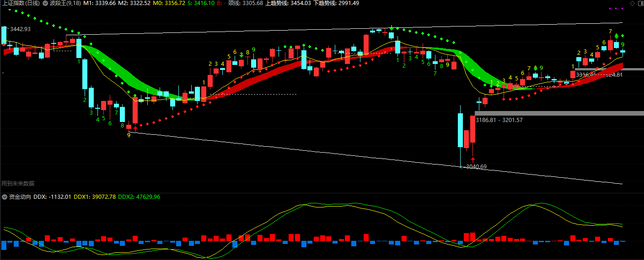Click the DDX: -1132.01 value

[x=52, y=197]
